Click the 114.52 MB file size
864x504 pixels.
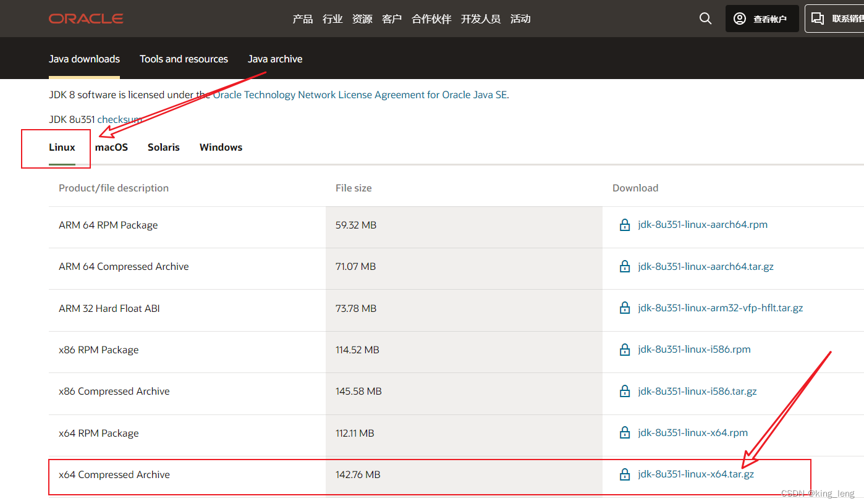(357, 350)
